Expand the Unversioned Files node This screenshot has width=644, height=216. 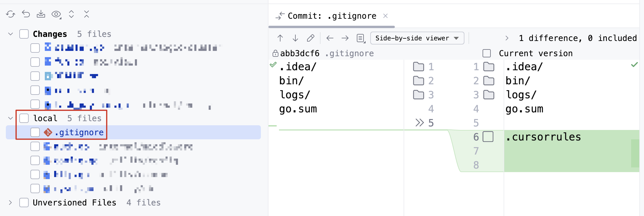pyautogui.click(x=11, y=203)
